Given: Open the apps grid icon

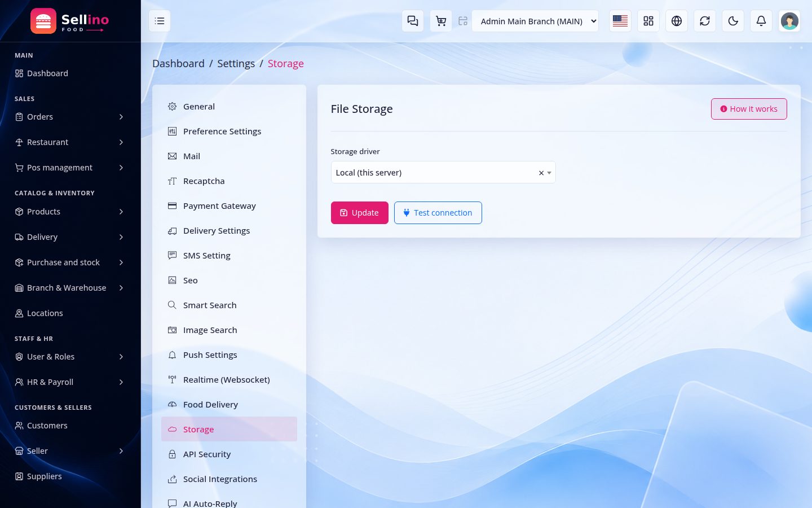Looking at the screenshot, I should (x=648, y=21).
